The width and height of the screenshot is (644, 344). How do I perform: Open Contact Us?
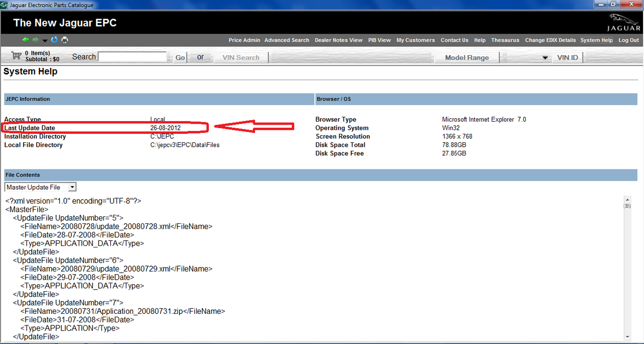pos(454,40)
